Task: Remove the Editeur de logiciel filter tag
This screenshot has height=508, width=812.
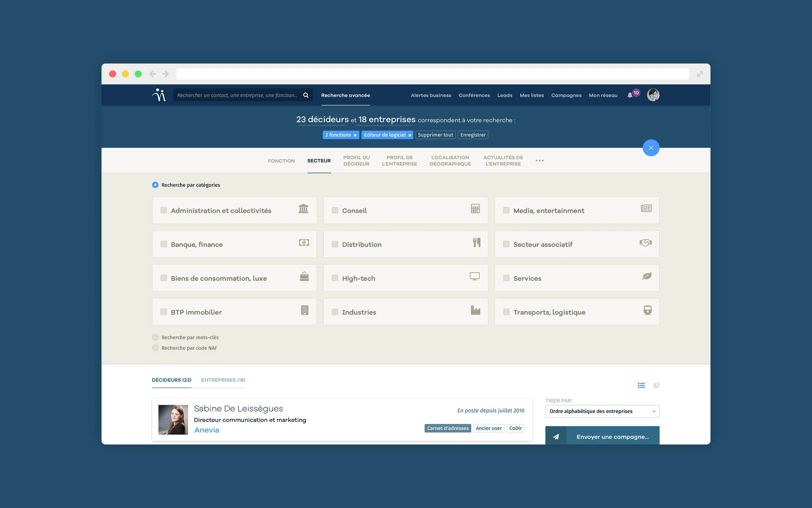Action: (x=410, y=135)
